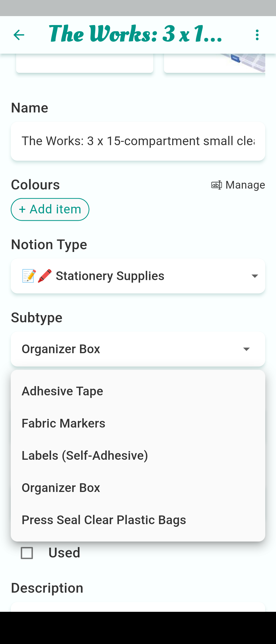
Task: Select Organizer Box in the dropdown list
Action: pyautogui.click(x=61, y=488)
